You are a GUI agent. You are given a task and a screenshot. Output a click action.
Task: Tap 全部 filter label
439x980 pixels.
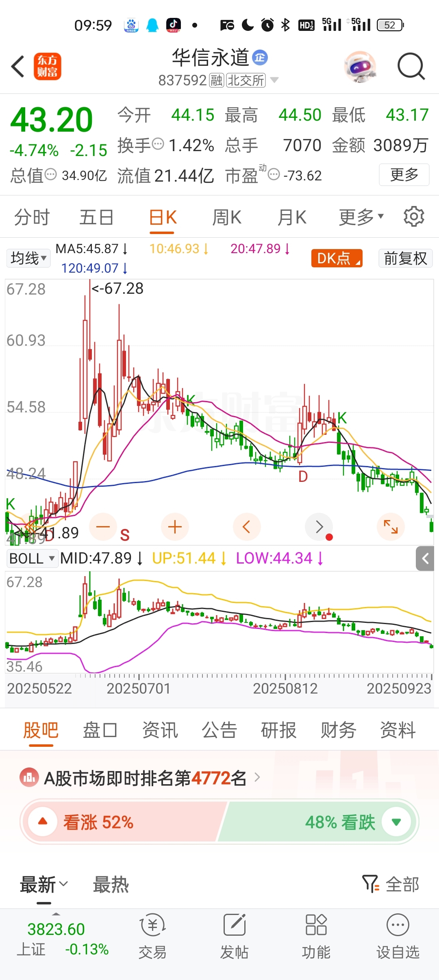coord(402,884)
